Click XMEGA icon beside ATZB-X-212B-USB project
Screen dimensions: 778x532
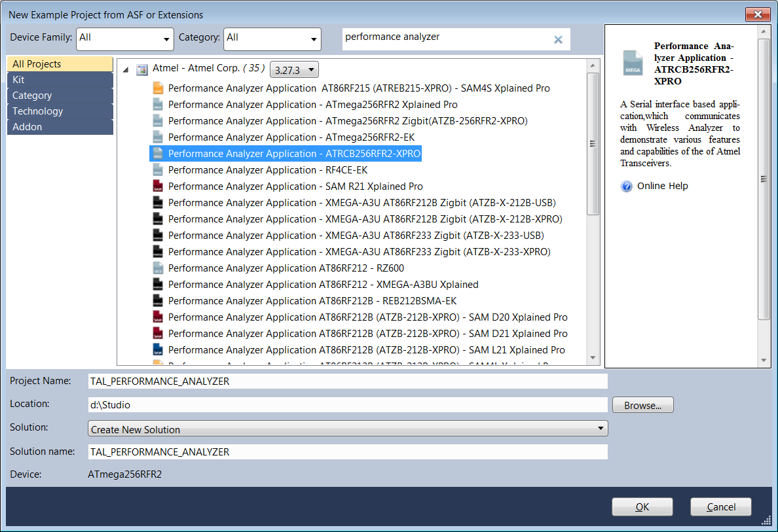[x=158, y=203]
